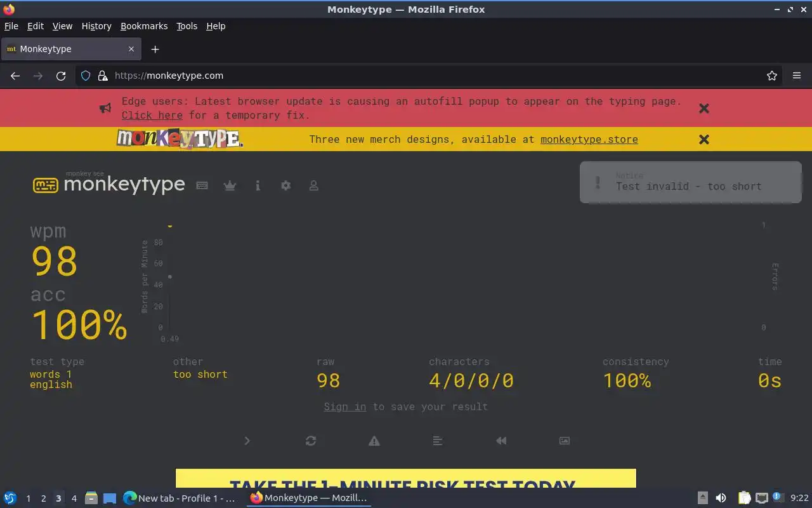Click the consistency 100% value
This screenshot has width=812, height=508.
pos(627,380)
